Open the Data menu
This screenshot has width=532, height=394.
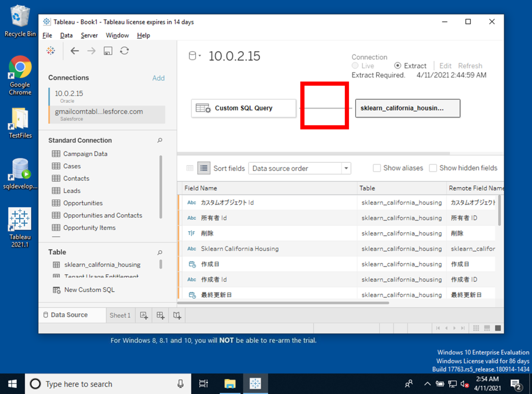pos(66,35)
